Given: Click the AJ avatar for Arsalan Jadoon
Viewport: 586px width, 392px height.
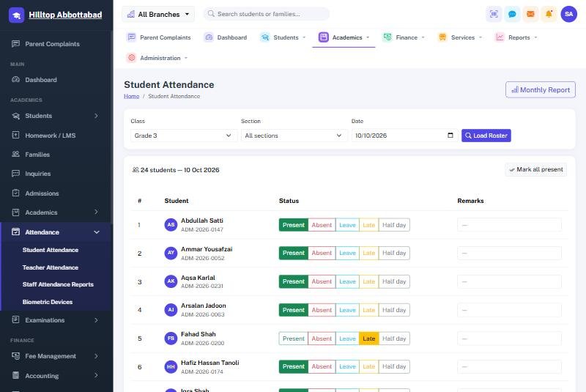Looking at the screenshot, I should 171,310.
